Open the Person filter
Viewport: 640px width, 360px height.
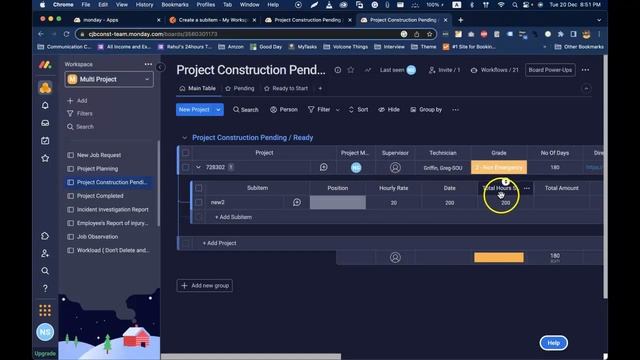pos(284,109)
